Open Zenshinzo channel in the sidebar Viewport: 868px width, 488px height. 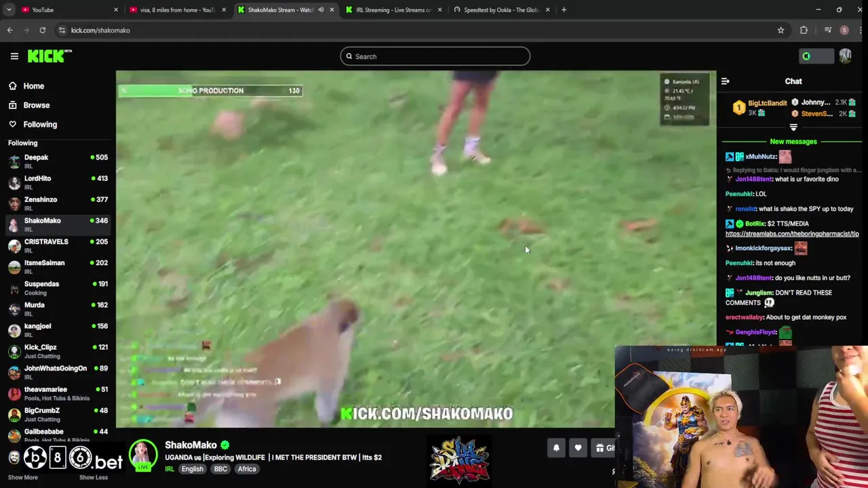click(x=58, y=203)
